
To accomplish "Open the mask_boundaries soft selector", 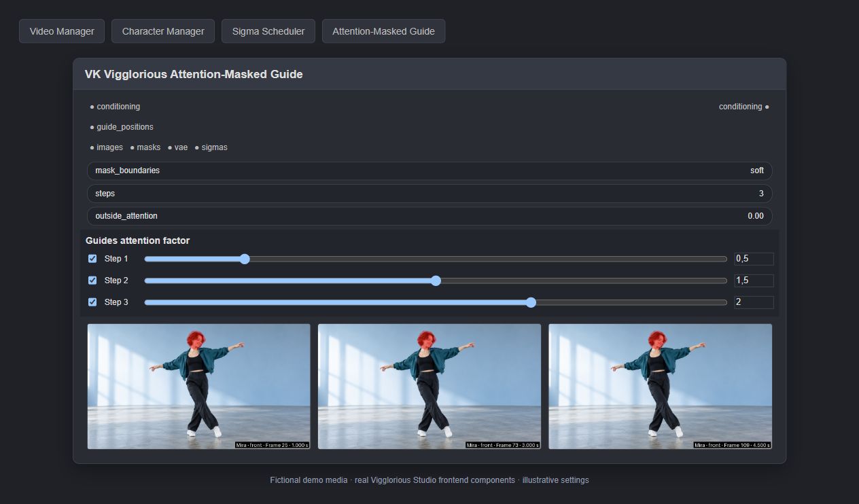I will coord(429,170).
